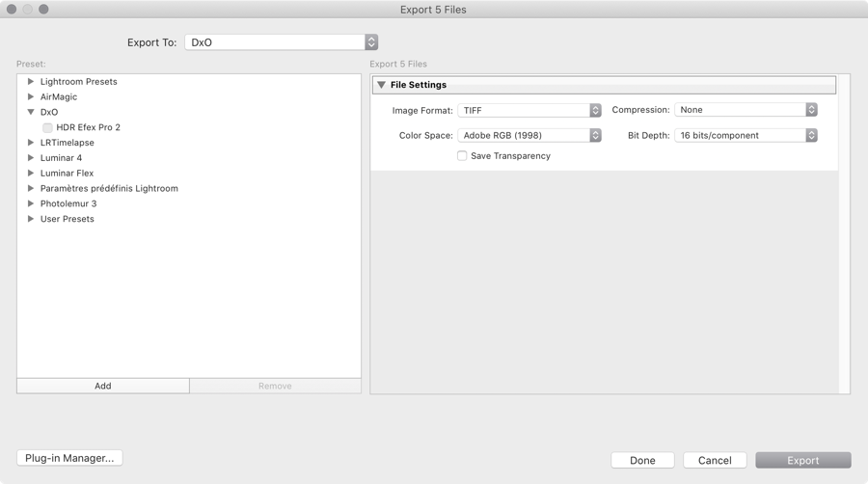Click the export settings panel scrollbar

(x=844, y=234)
